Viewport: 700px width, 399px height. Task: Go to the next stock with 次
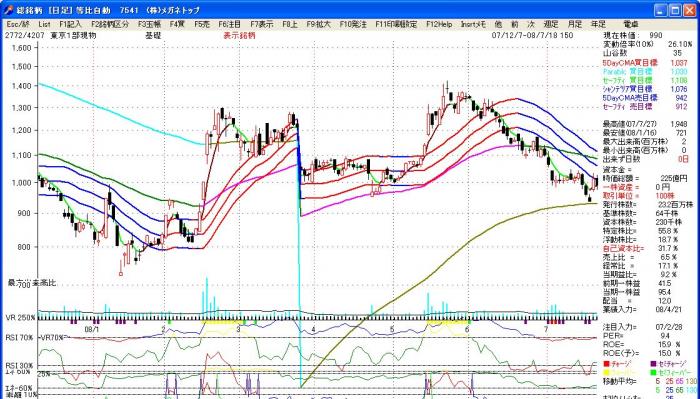click(531, 25)
